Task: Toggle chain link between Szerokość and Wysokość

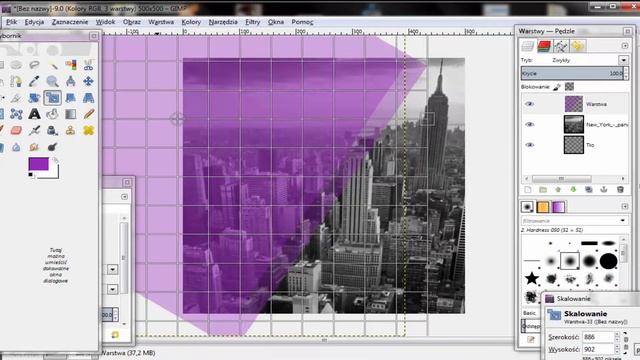Action: (626, 343)
